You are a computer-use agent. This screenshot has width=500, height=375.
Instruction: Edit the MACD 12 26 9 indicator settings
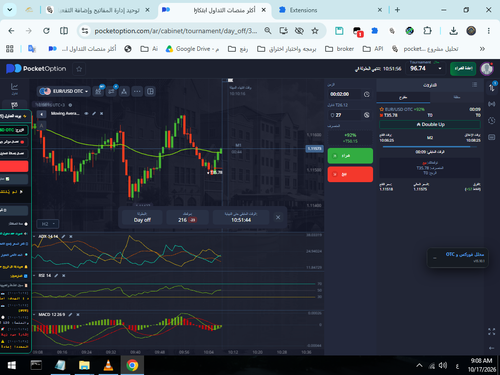point(70,314)
